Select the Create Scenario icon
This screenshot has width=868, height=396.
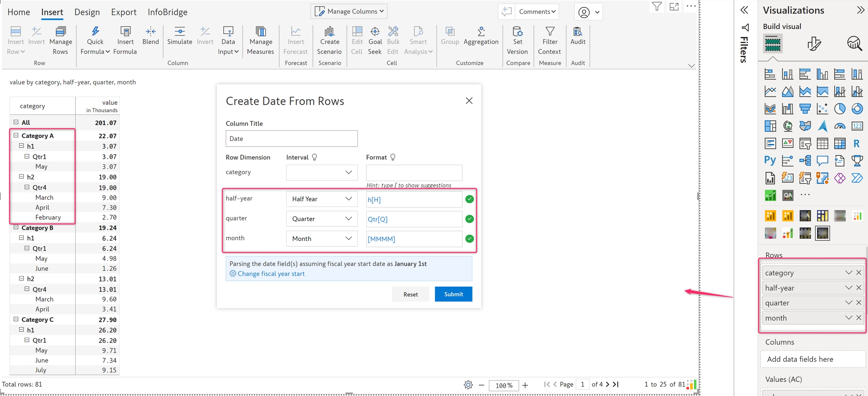pyautogui.click(x=329, y=32)
